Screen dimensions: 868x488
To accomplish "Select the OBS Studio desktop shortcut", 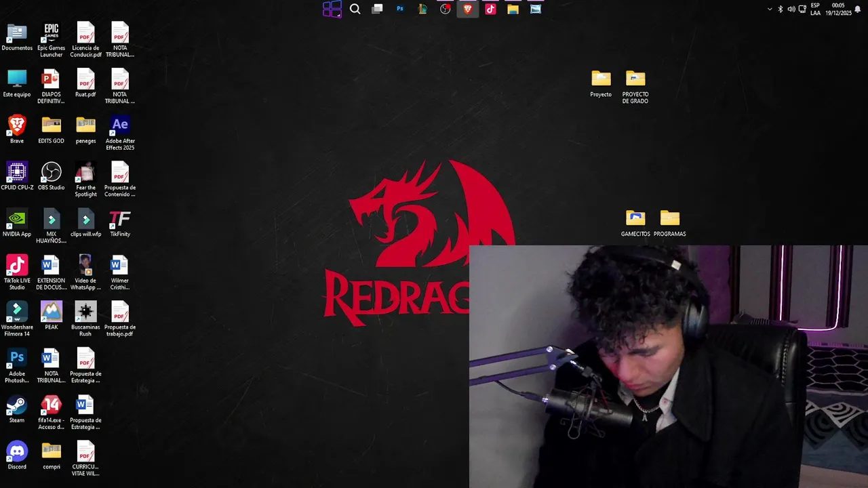I will pyautogui.click(x=52, y=176).
